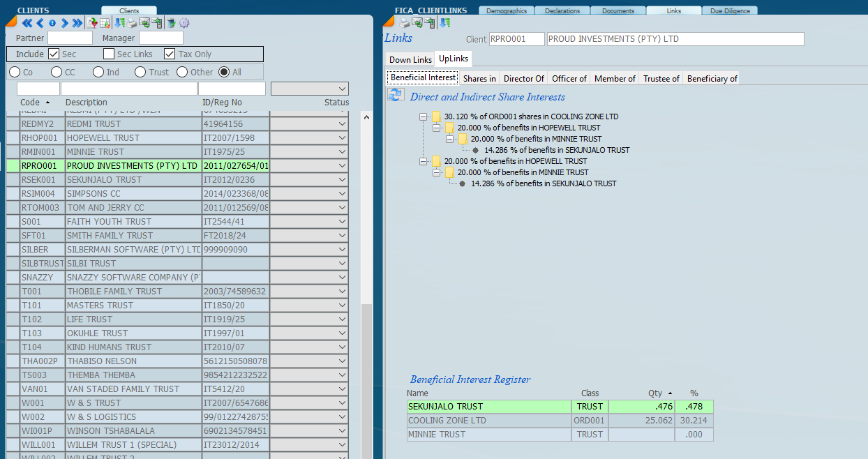Image resolution: width=868 pixels, height=459 pixels.
Task: Click the printer icon in Clients toolbar
Action: click(132, 23)
